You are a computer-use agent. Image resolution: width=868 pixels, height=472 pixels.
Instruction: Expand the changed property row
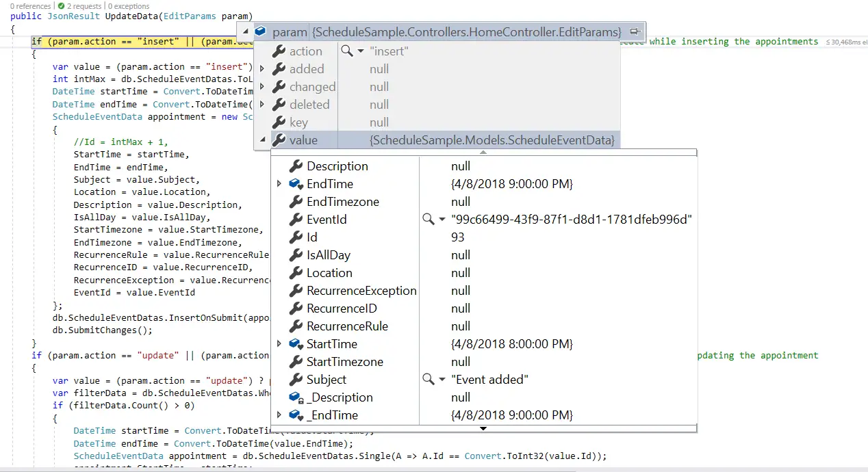tap(262, 87)
